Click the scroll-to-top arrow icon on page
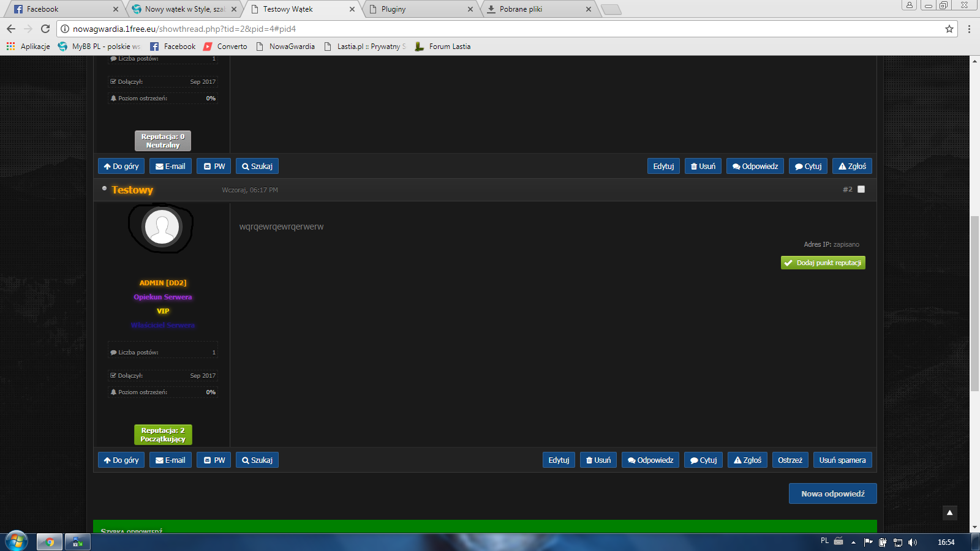 coord(949,513)
